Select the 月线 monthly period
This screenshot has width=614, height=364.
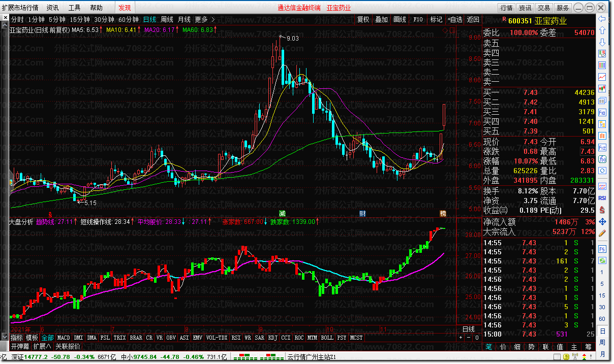184,19
